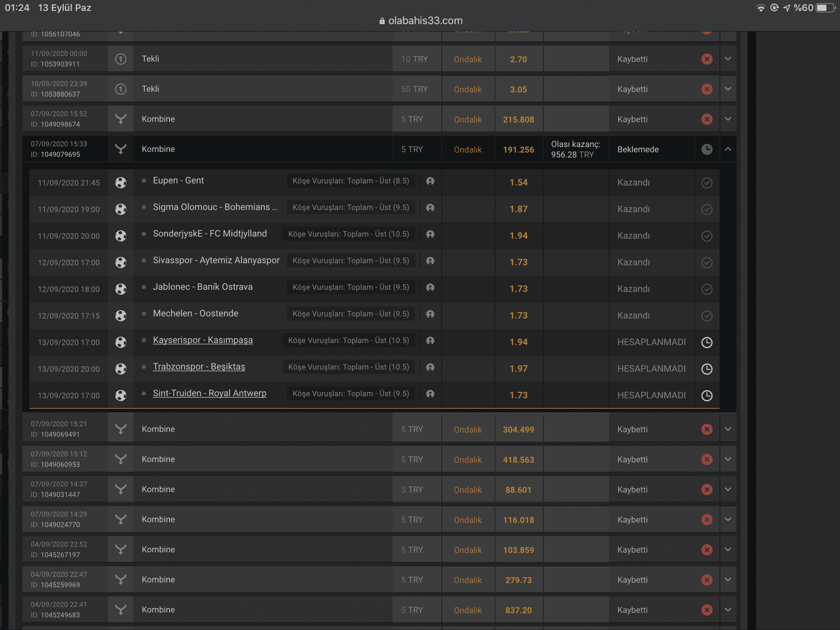Expand the Kombine bet with odds 279.73
Viewport: 840px width, 630px height.
click(728, 579)
